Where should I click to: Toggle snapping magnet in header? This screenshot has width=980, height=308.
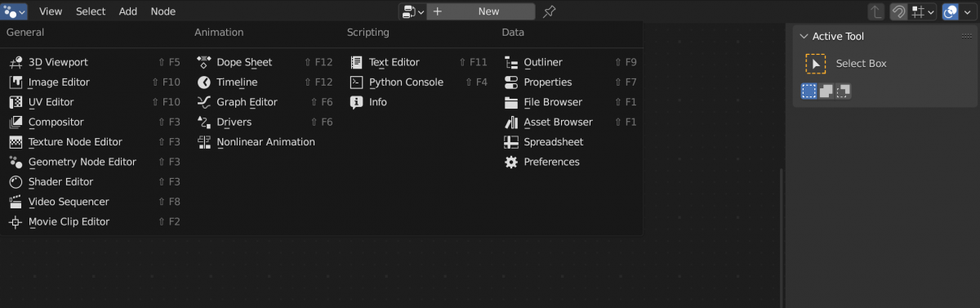tap(899, 11)
